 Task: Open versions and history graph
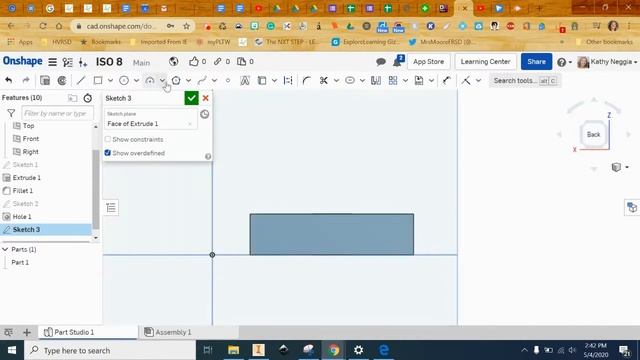pyautogui.click(x=68, y=62)
